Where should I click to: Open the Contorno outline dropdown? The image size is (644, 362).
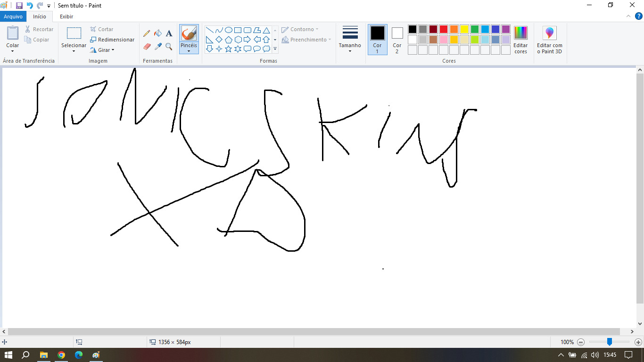click(x=300, y=29)
